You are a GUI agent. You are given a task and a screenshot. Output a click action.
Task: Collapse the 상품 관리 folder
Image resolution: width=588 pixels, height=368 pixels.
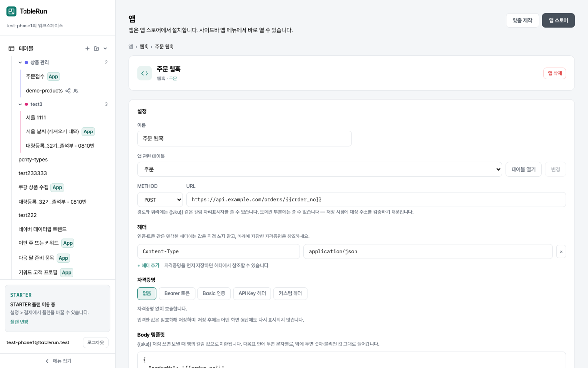point(20,62)
